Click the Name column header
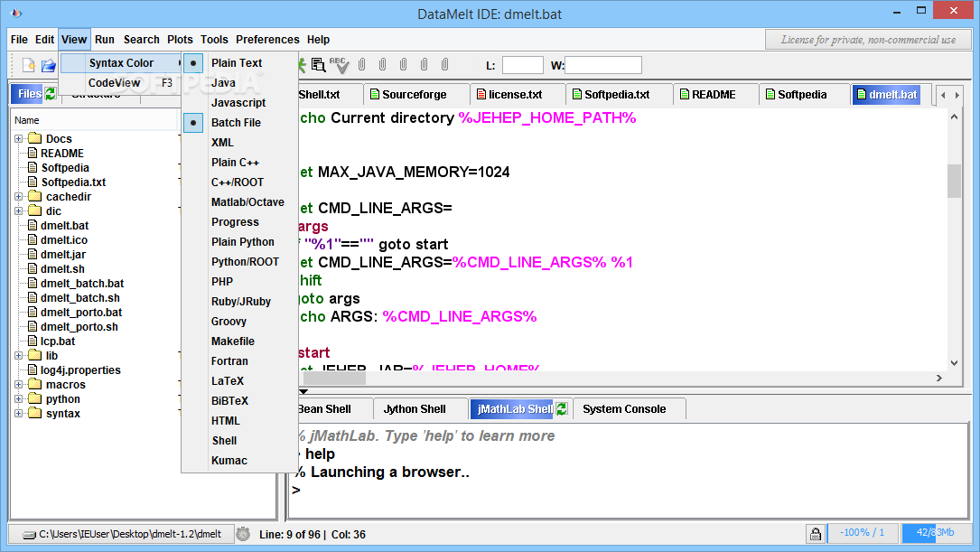Image resolution: width=980 pixels, height=552 pixels. [94, 120]
